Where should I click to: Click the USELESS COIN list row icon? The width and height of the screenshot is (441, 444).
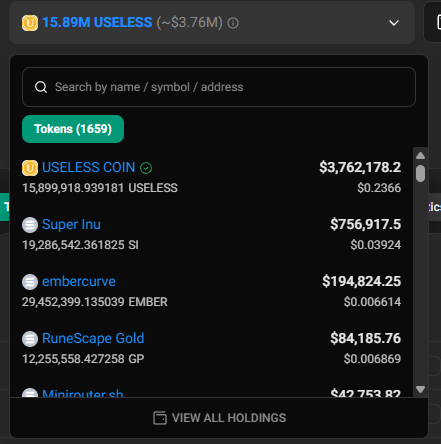[30, 168]
